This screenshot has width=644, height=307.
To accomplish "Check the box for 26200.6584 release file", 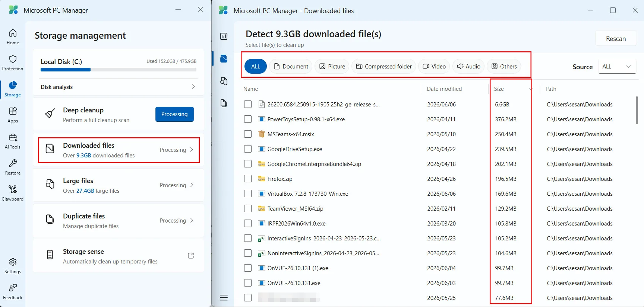I will point(248,104).
